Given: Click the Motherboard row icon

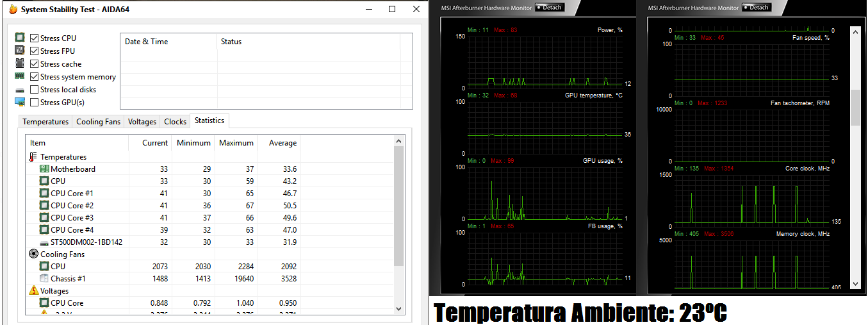Looking at the screenshot, I should click(44, 169).
